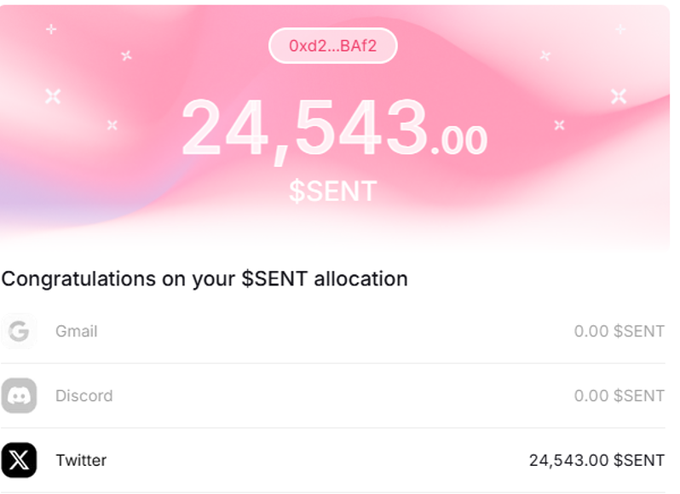
Task: Click Gmail's 0.00 $SENT amount
Action: [x=619, y=331]
